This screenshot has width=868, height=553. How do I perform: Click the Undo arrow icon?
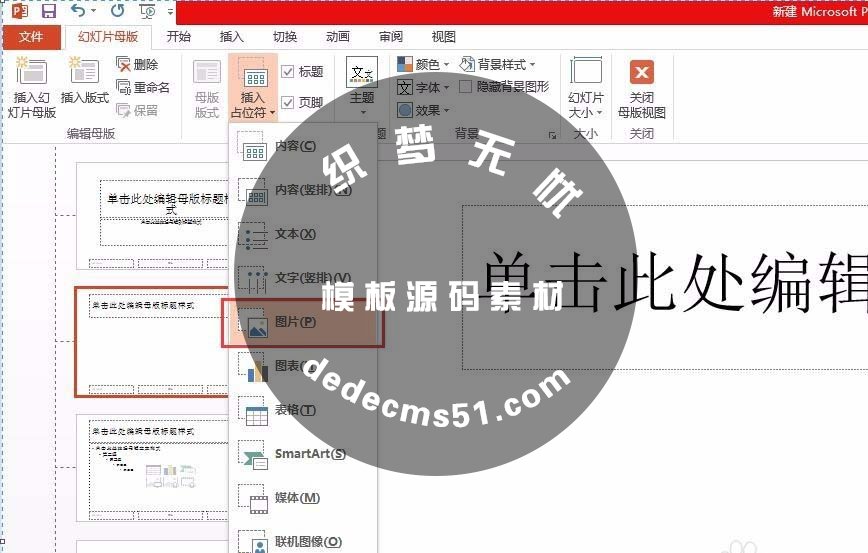coord(78,11)
